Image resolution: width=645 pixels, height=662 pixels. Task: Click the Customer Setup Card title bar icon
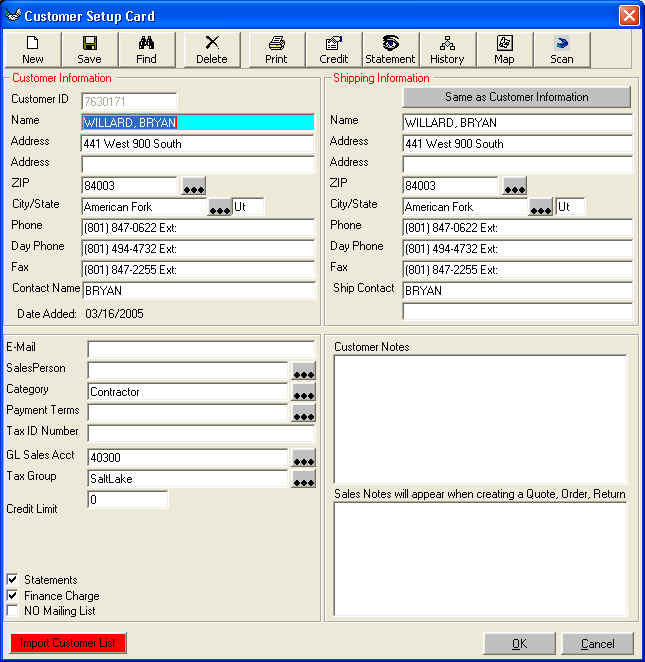[13, 16]
